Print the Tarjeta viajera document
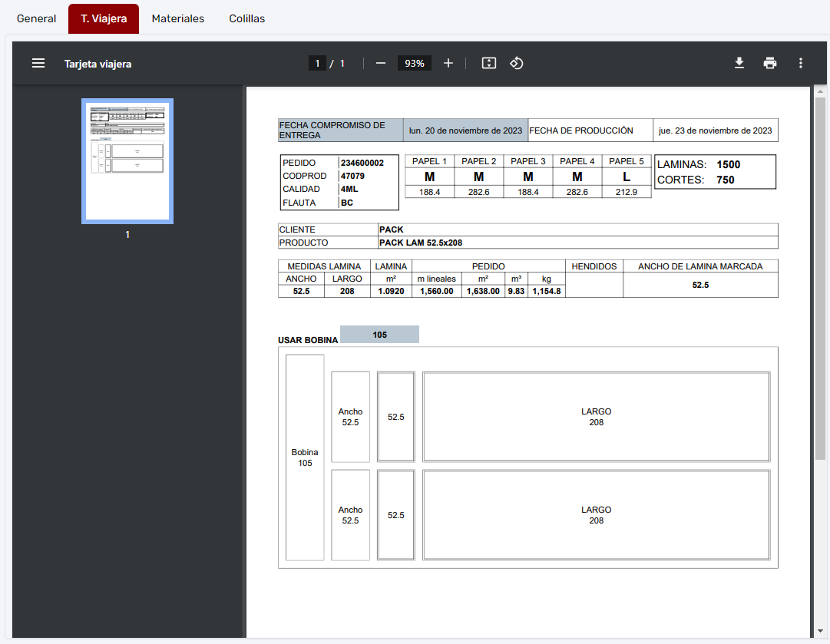The image size is (830, 644). (770, 63)
